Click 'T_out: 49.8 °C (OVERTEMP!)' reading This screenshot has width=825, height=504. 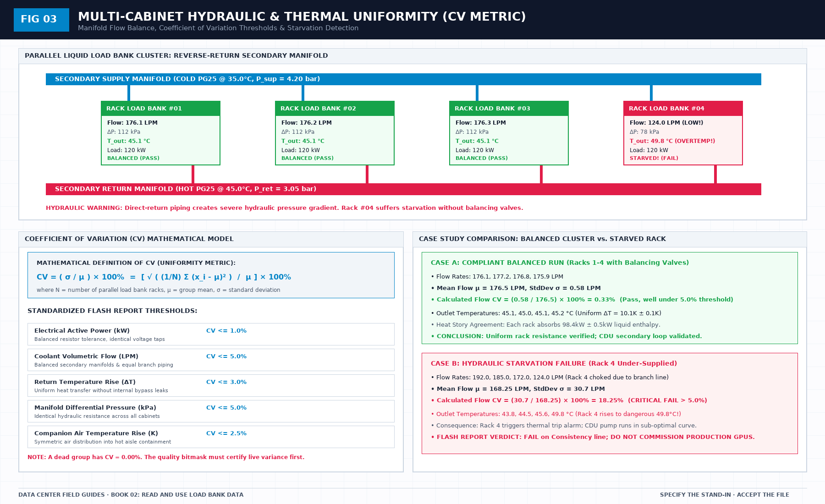pyautogui.click(x=672, y=141)
